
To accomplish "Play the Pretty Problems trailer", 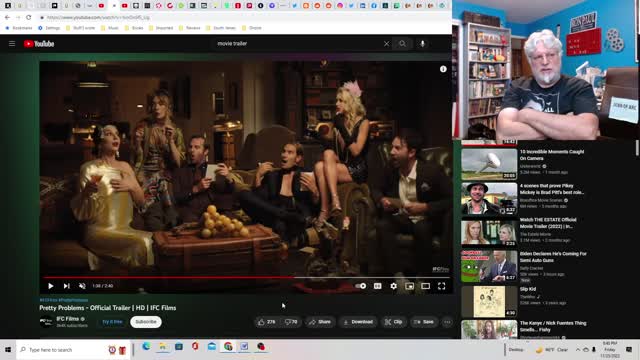I will coord(51,286).
